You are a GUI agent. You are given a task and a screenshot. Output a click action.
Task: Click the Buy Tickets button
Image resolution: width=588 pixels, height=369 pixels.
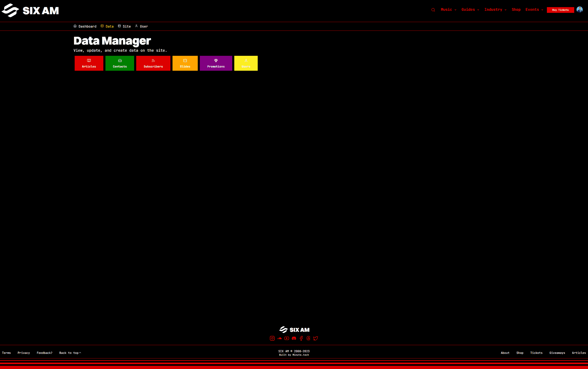coord(560,10)
